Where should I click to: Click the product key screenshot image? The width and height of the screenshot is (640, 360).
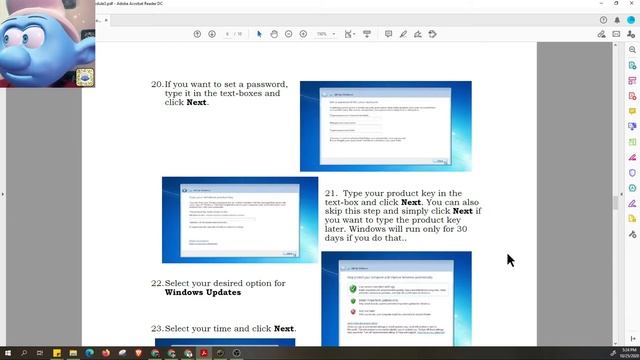point(240,220)
